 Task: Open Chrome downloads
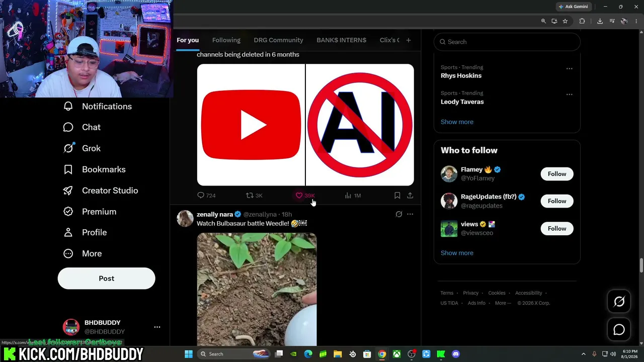[x=600, y=21]
